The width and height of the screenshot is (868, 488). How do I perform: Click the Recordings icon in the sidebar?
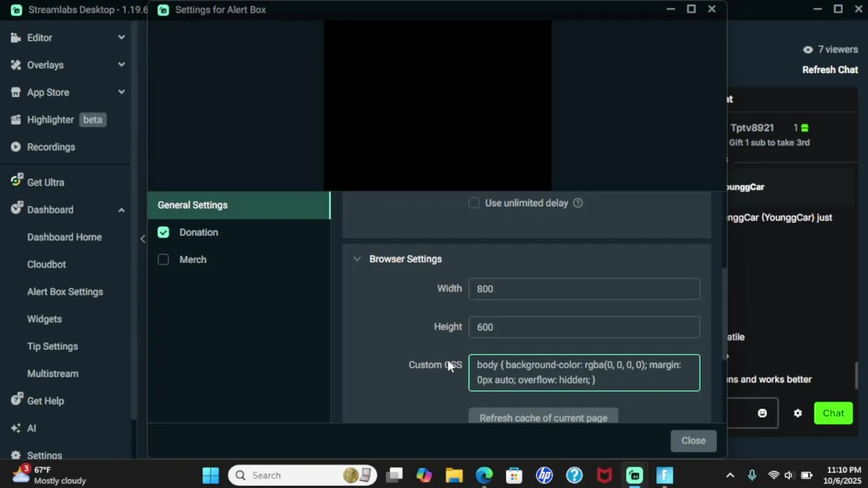click(16, 146)
